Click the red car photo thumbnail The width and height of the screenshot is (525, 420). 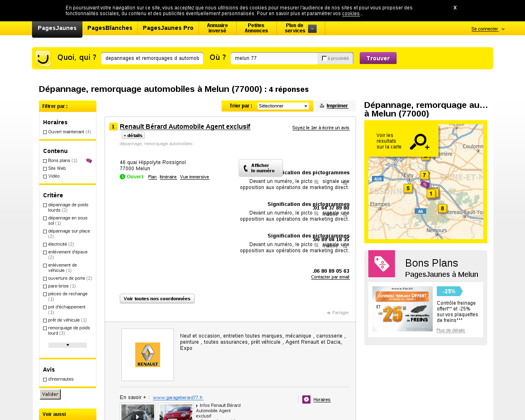click(176, 412)
